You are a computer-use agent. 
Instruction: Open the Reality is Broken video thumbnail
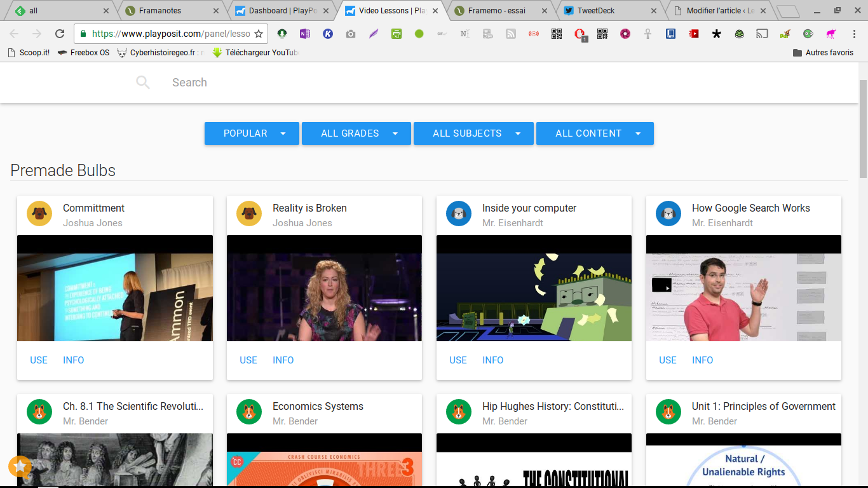[325, 288]
